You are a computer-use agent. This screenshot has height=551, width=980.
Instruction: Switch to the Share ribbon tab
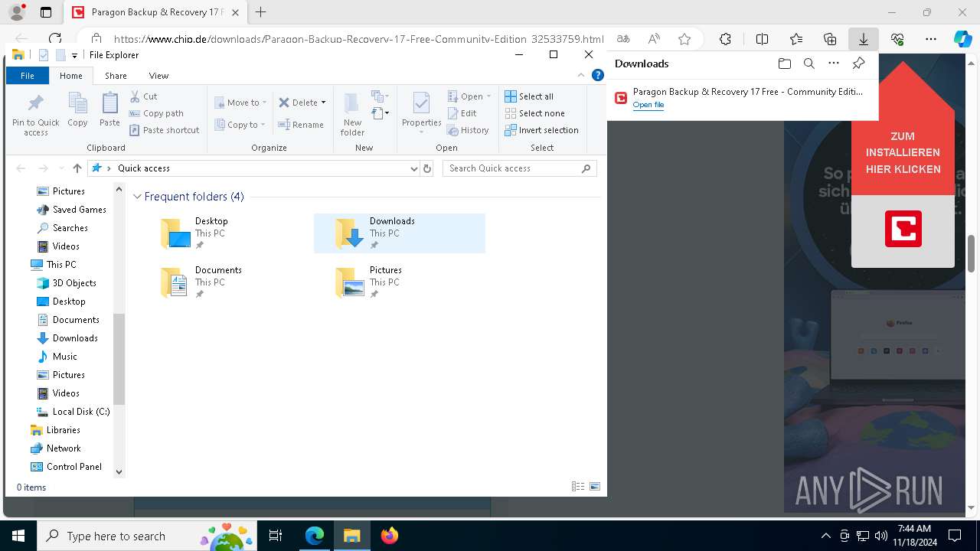click(x=116, y=76)
